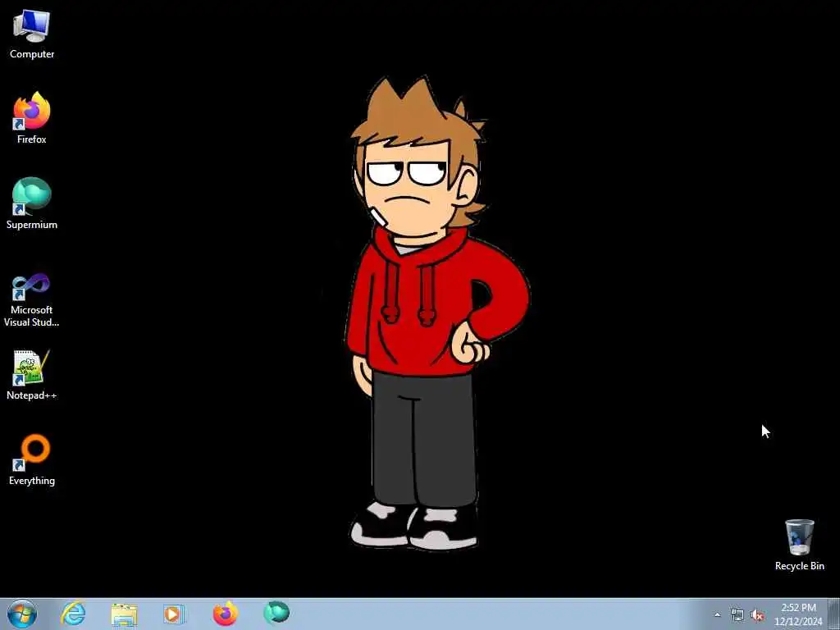Select the Microsoft Visual Studio desktop shortcut
The width and height of the screenshot is (840, 630).
click(32, 300)
